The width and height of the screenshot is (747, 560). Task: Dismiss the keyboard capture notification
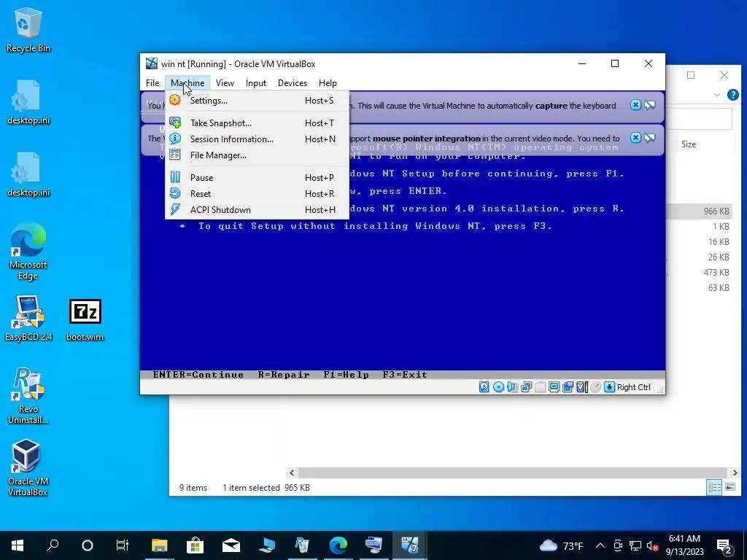(635, 105)
